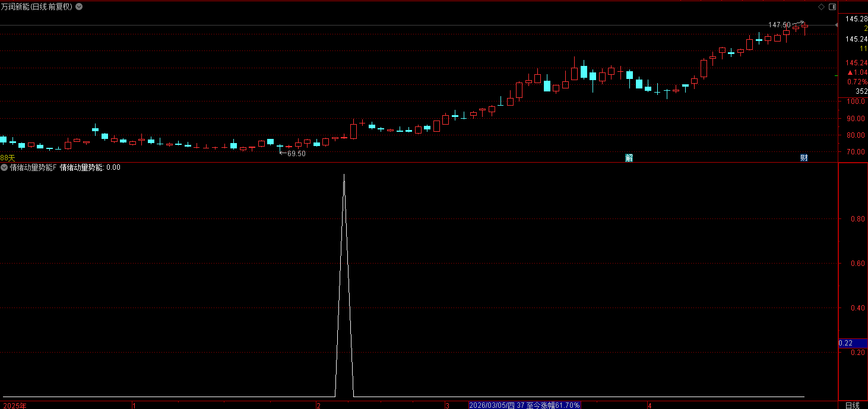Click the 0.80 indicator axis label
The height and width of the screenshot is (409, 868).
coord(857,219)
